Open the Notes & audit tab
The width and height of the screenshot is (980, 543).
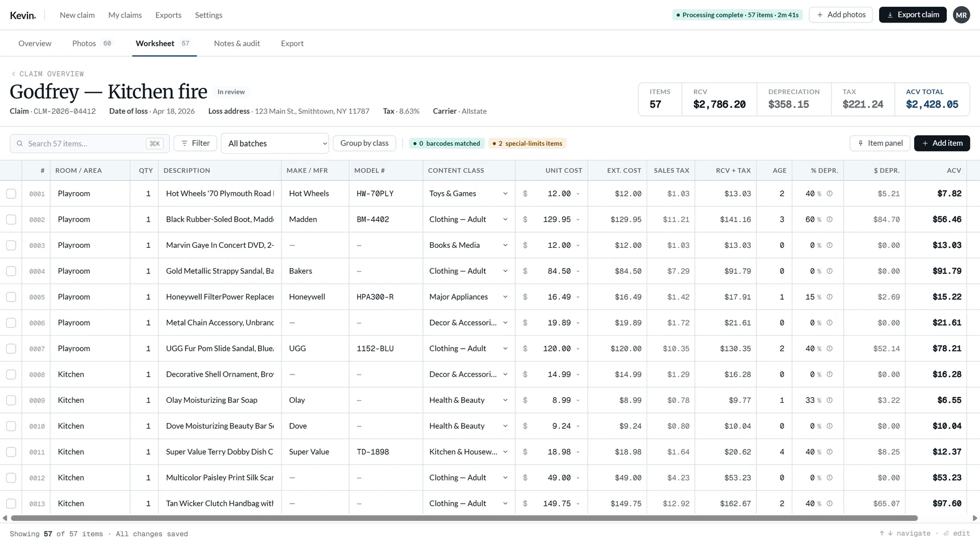[237, 43]
